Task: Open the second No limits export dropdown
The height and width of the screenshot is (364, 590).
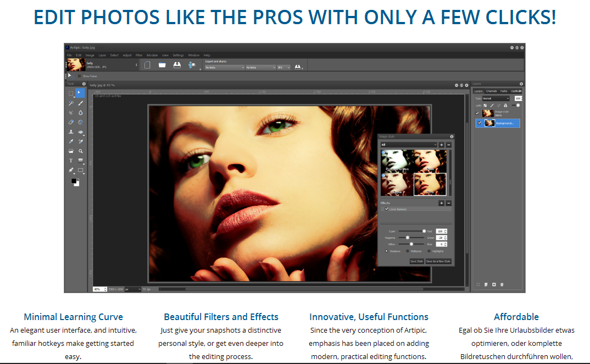Action: tap(261, 68)
